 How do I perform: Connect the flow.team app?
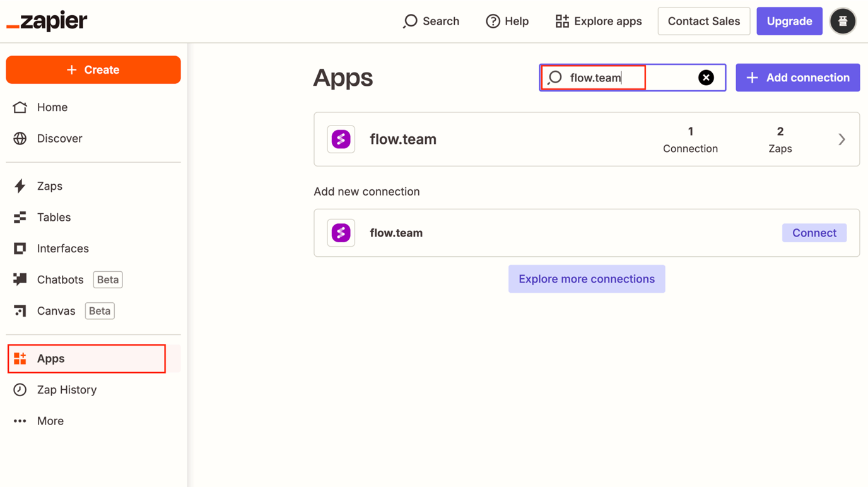point(814,233)
